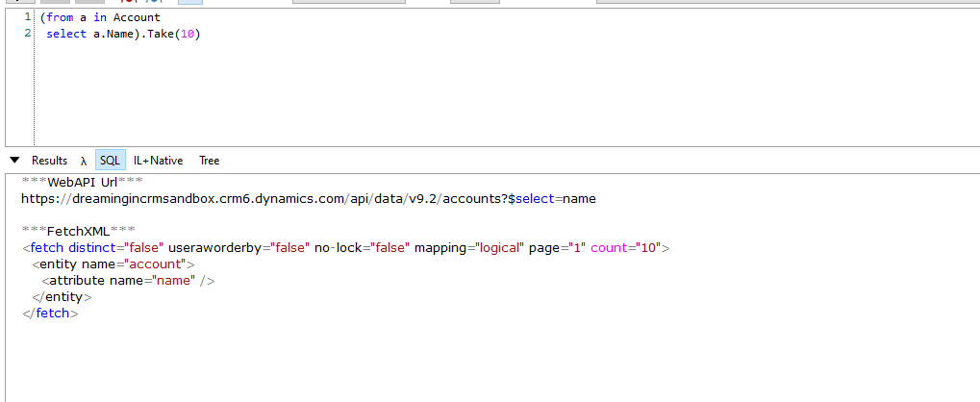Click the word Account in query line 1

tap(137, 17)
